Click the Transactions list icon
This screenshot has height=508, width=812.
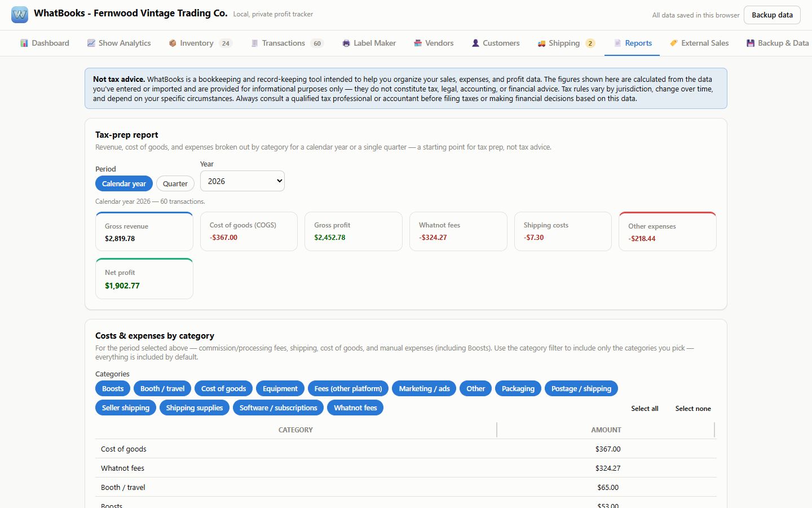click(255, 43)
